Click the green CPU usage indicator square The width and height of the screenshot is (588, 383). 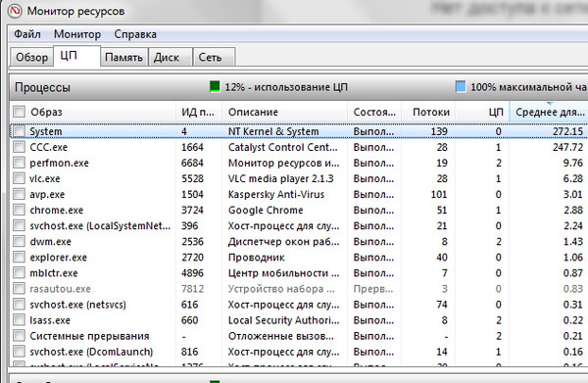(215, 86)
